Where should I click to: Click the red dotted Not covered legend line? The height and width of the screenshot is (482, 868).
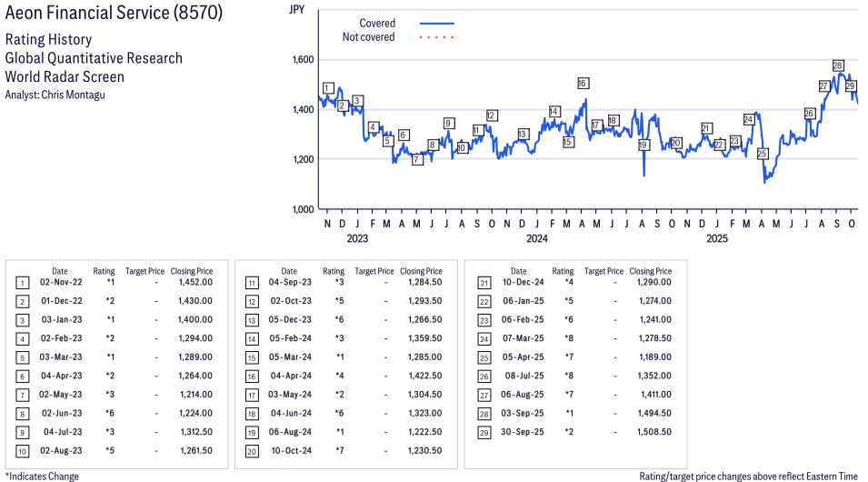(437, 37)
